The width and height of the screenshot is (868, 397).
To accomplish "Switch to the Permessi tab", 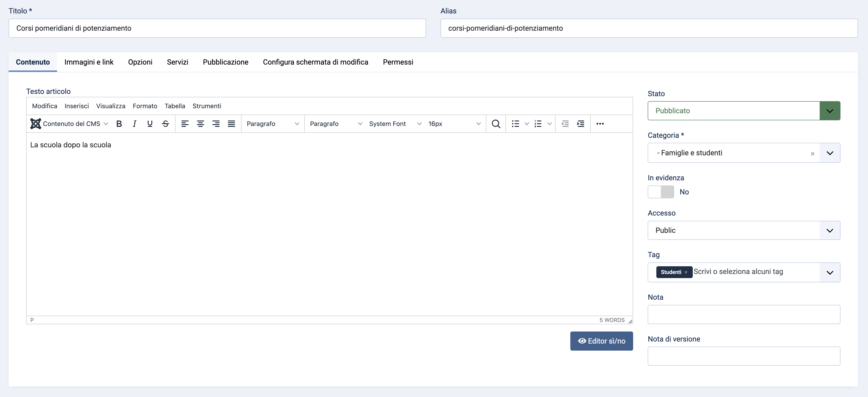I will pyautogui.click(x=398, y=62).
